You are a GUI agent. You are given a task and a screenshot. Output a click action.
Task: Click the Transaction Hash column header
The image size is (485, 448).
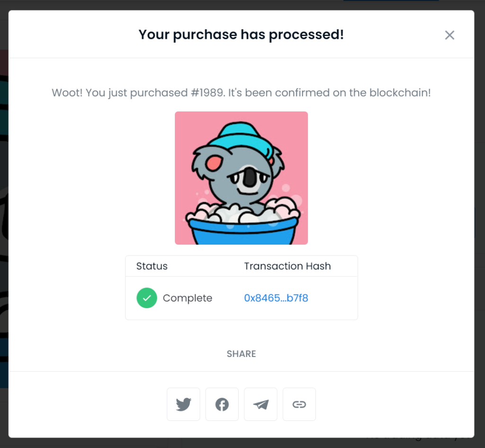pyautogui.click(x=287, y=266)
